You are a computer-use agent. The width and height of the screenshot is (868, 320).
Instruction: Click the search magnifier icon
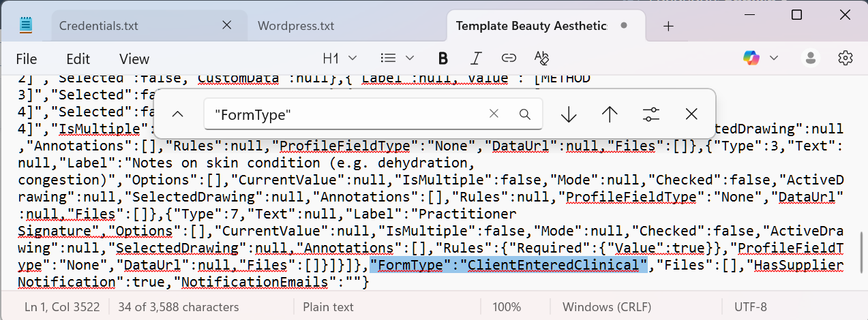coord(524,114)
